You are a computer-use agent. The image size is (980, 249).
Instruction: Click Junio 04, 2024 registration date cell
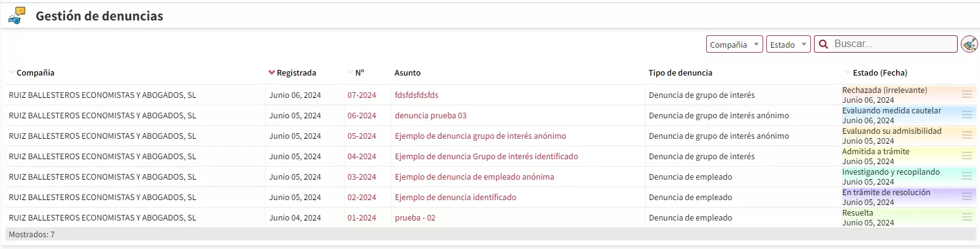pos(295,217)
